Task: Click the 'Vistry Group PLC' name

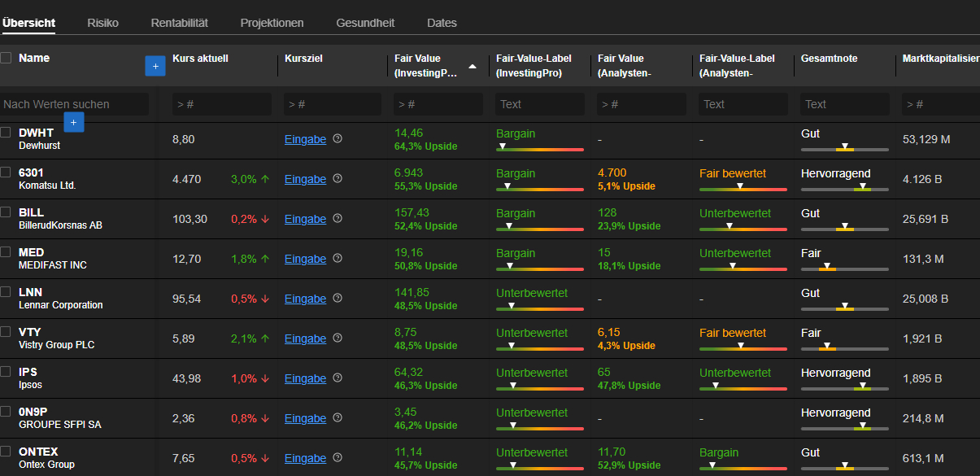Action: (57, 345)
